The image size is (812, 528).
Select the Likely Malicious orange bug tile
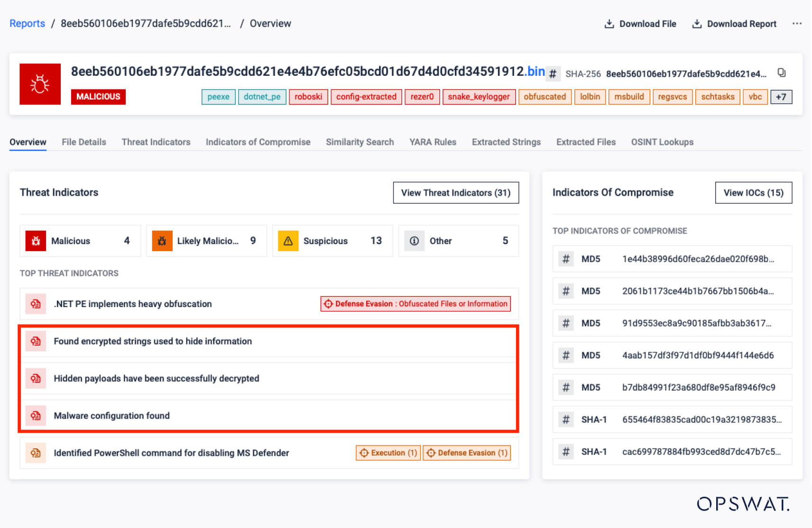tap(206, 241)
